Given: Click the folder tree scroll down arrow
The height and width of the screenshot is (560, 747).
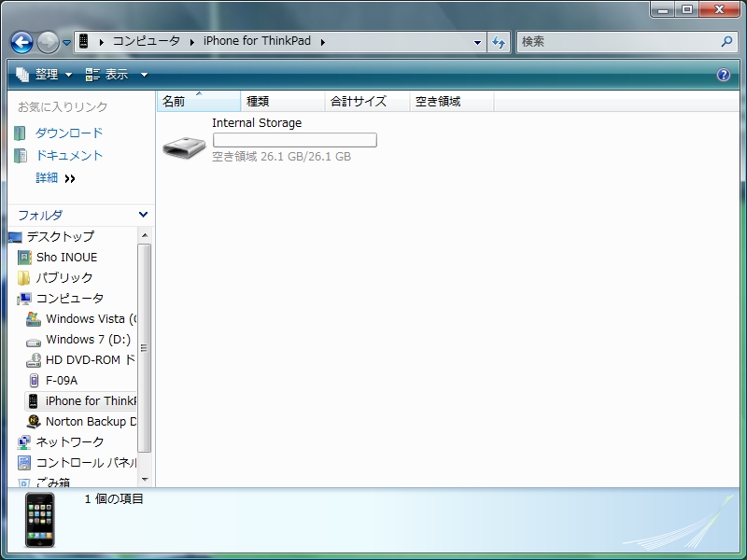Looking at the screenshot, I should click(x=145, y=480).
